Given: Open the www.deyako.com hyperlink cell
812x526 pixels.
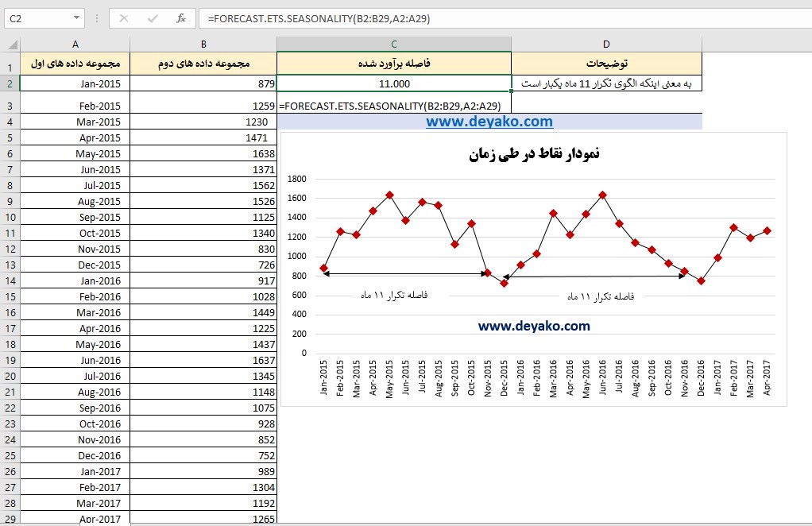Looking at the screenshot, I should [x=489, y=122].
